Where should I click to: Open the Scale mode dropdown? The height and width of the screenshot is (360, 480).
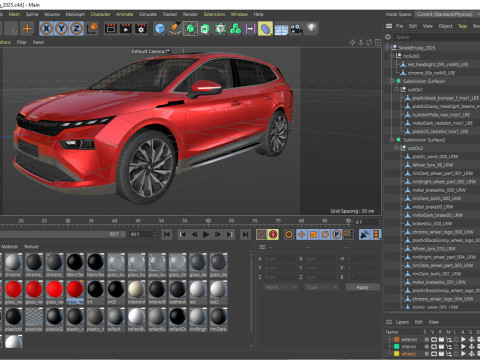point(321,287)
